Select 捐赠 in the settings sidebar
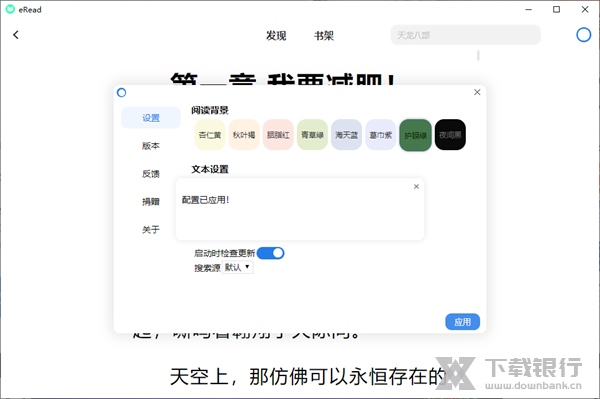The height and width of the screenshot is (399, 600). (151, 202)
